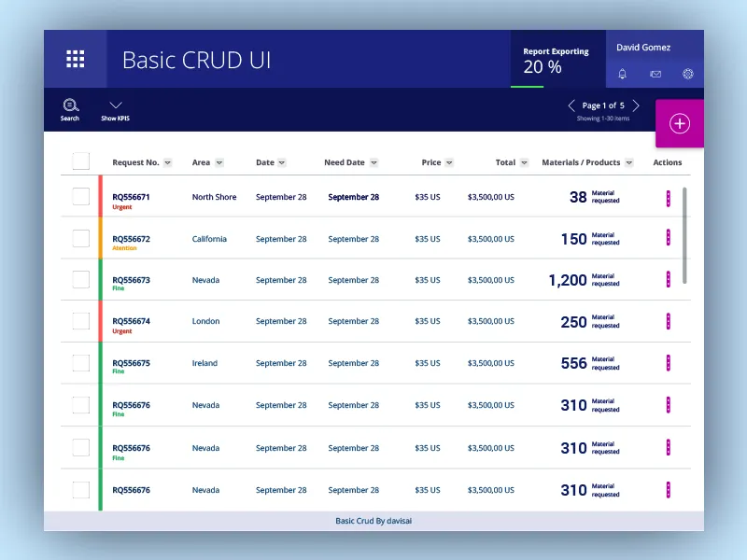
Task: Select the checkbox for the Urgent RQ556671 row
Action: [x=80, y=197]
